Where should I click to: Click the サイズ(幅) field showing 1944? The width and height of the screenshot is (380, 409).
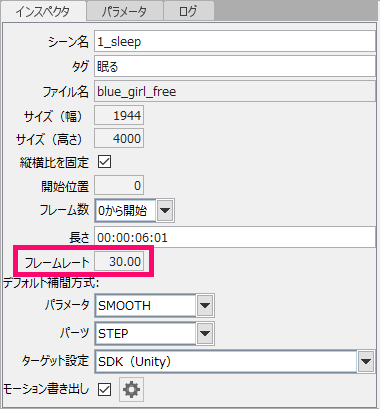(x=119, y=115)
